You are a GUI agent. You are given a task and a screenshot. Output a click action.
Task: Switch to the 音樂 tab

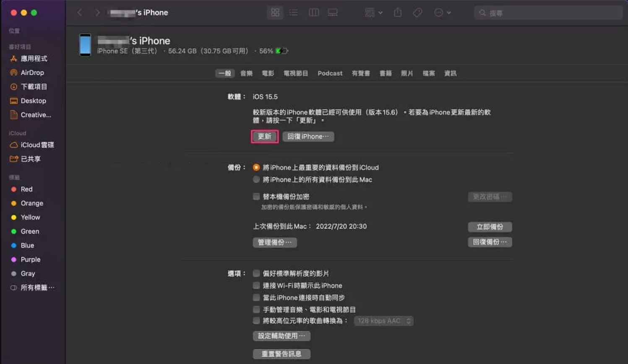246,73
